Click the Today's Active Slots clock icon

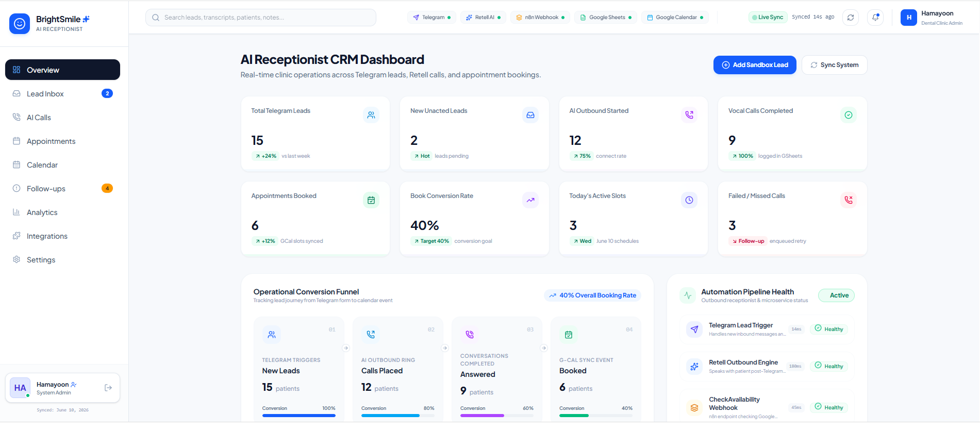click(x=689, y=200)
